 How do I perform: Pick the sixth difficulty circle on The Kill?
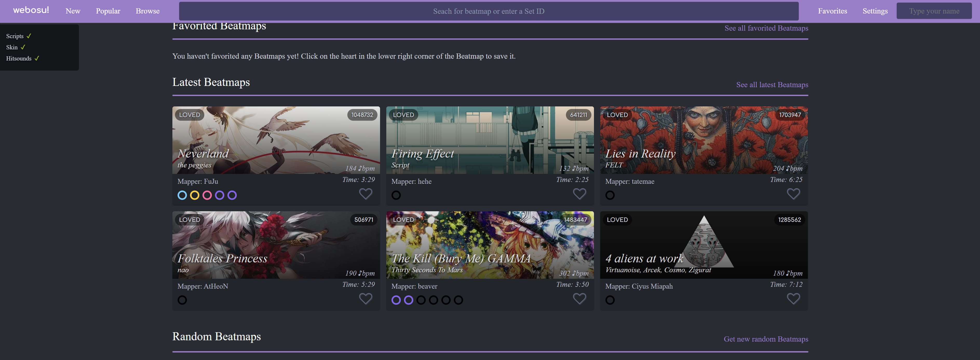tap(458, 300)
